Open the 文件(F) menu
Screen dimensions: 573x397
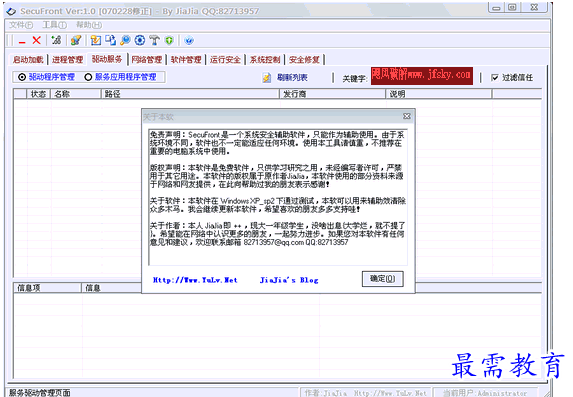[21, 25]
